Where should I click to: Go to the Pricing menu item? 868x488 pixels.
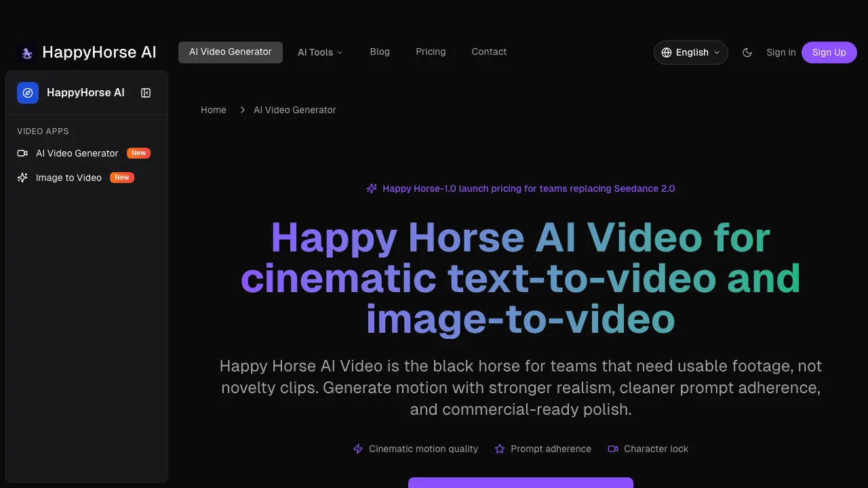[x=431, y=52]
